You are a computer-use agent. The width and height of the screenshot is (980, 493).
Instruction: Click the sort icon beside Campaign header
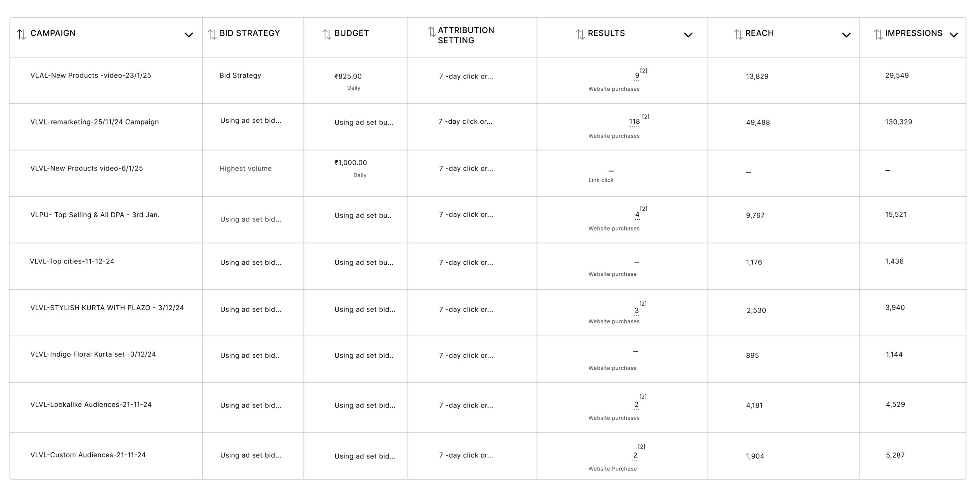click(21, 34)
